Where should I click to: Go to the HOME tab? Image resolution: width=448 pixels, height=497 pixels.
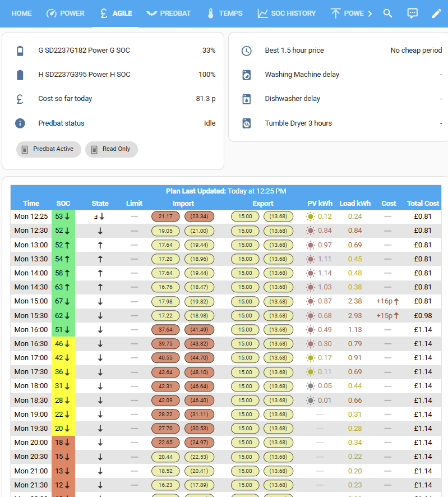[21, 13]
